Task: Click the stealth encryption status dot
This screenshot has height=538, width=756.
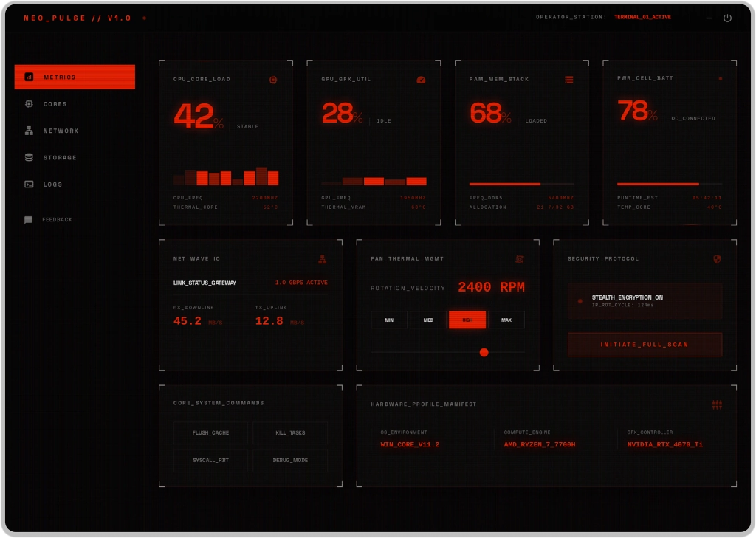Action: 580,301
